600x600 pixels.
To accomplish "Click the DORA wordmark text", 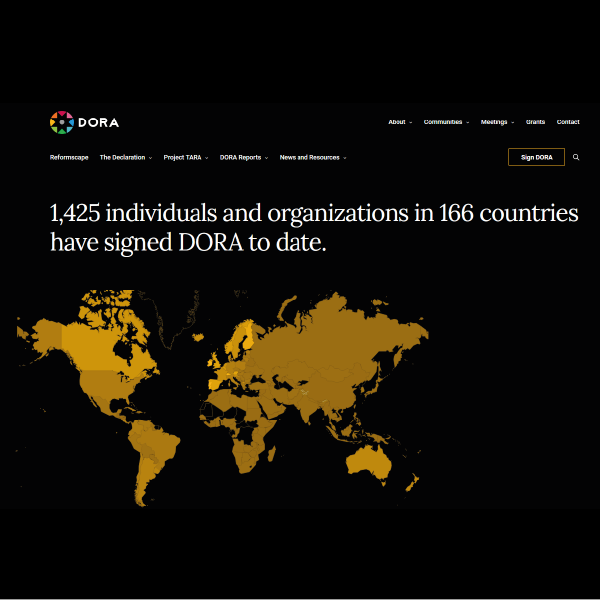I will point(98,123).
